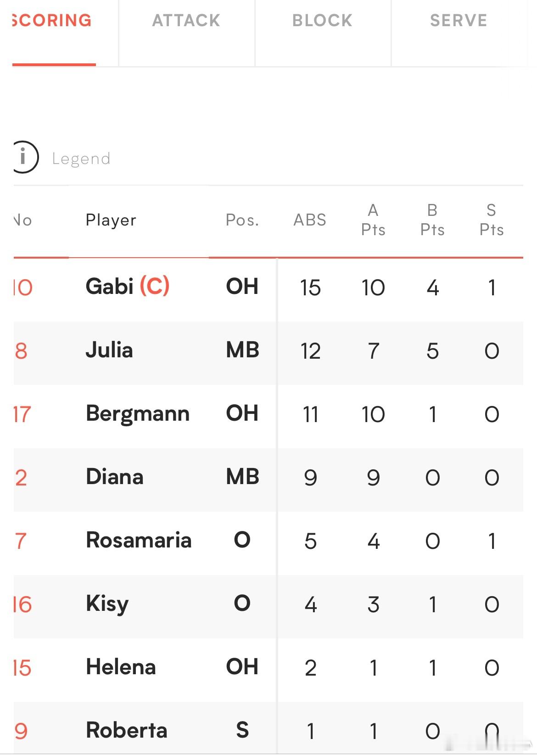
Task: Select the Scoring tab
Action: point(53,21)
